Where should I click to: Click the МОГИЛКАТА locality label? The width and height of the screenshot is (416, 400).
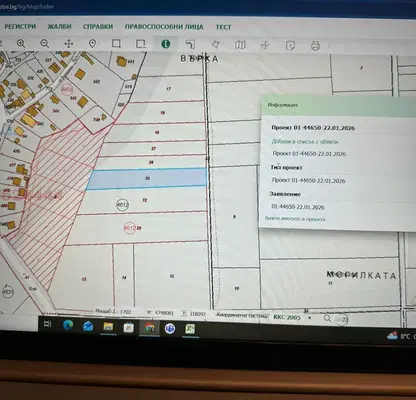click(361, 275)
